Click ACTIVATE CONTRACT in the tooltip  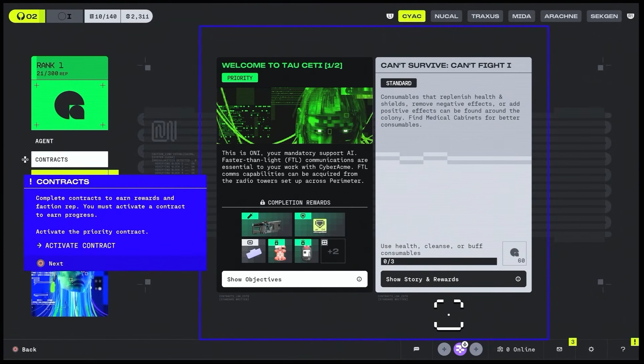click(x=76, y=246)
